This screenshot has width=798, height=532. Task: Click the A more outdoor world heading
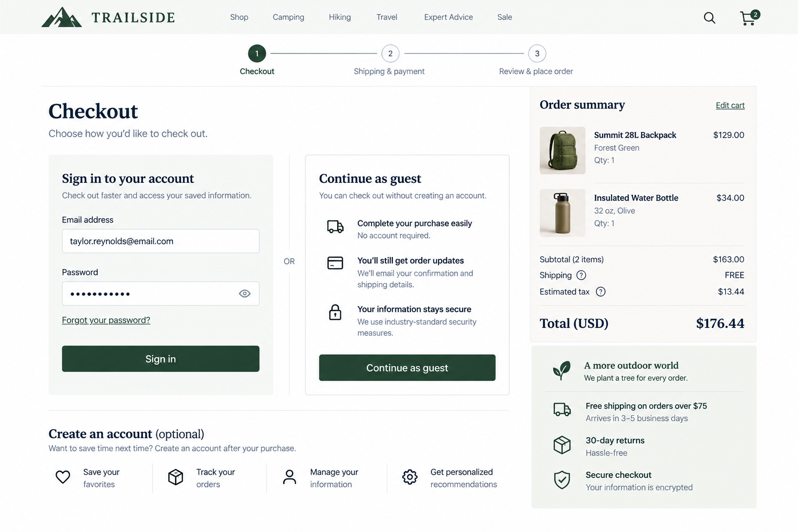631,365
